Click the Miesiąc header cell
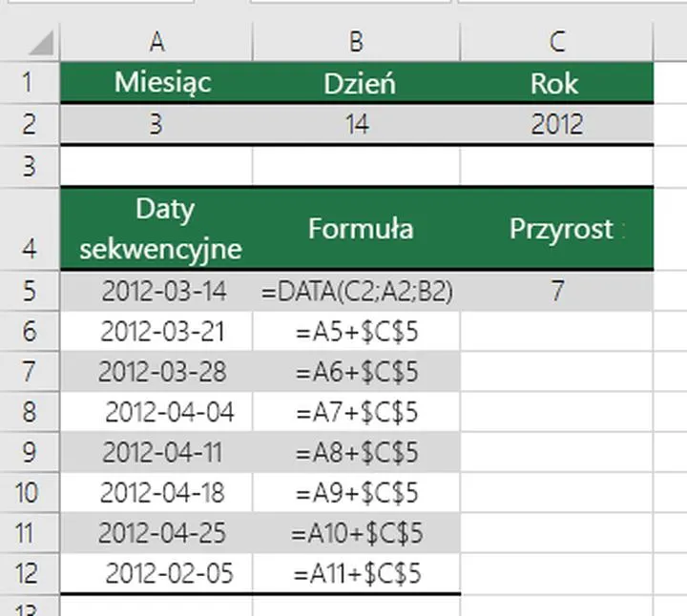The image size is (687, 616). tap(156, 83)
